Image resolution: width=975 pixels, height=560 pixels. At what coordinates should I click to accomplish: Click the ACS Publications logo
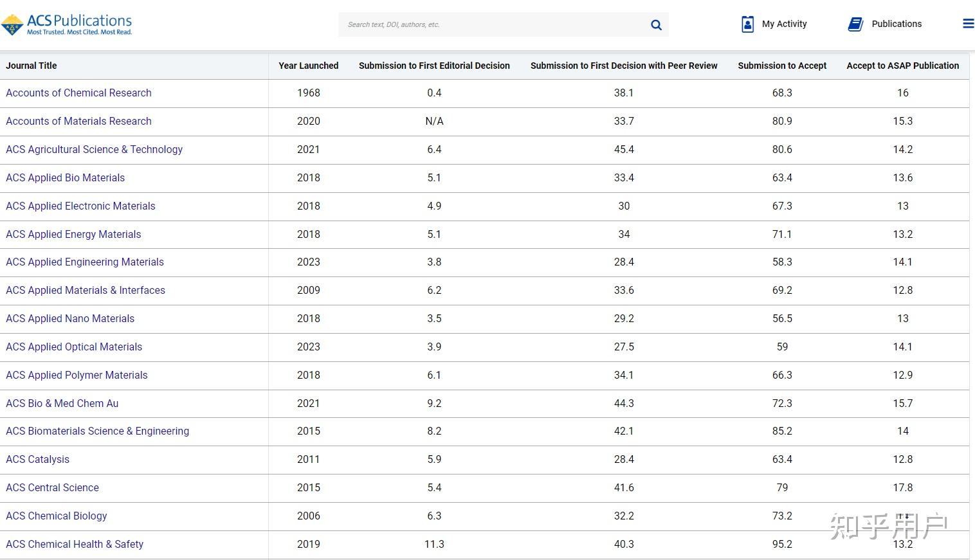(67, 24)
